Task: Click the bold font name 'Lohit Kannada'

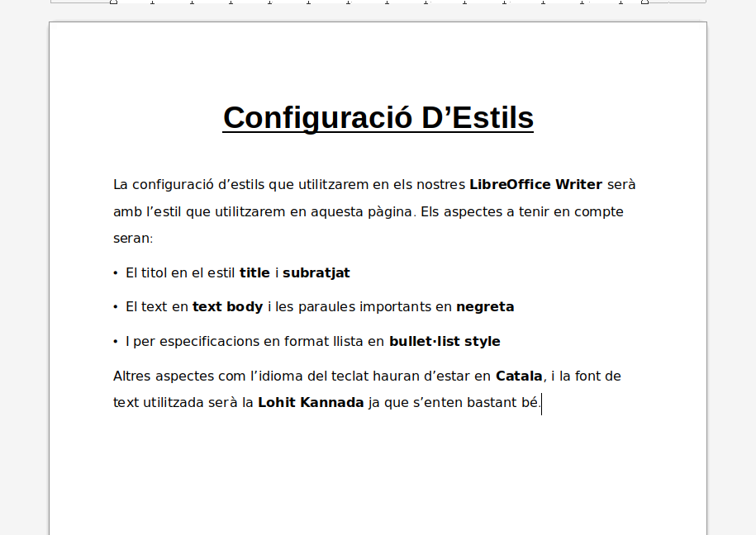Action: point(311,402)
